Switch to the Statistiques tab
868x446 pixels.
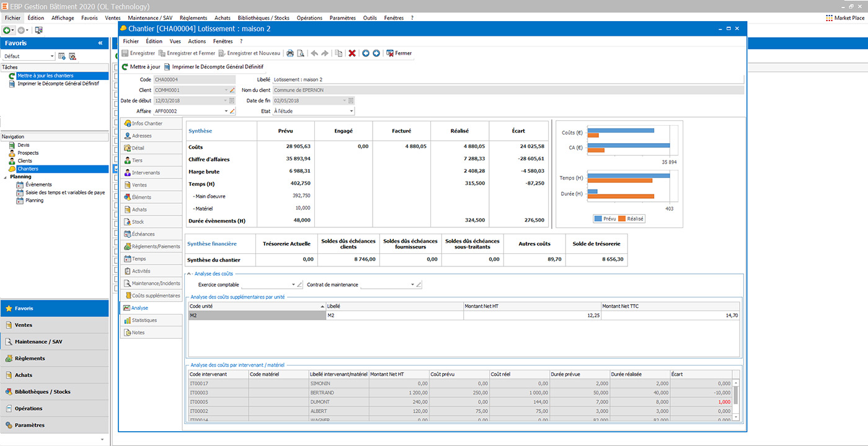(x=151, y=320)
